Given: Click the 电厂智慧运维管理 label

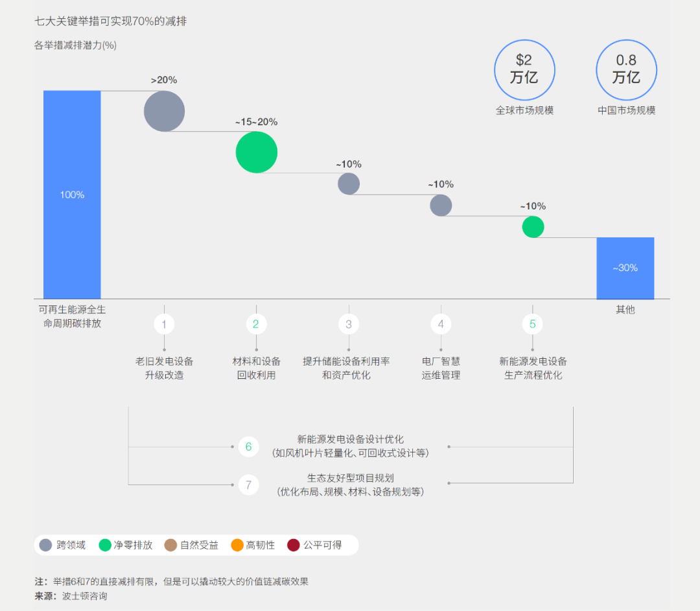Looking at the screenshot, I should [441, 368].
